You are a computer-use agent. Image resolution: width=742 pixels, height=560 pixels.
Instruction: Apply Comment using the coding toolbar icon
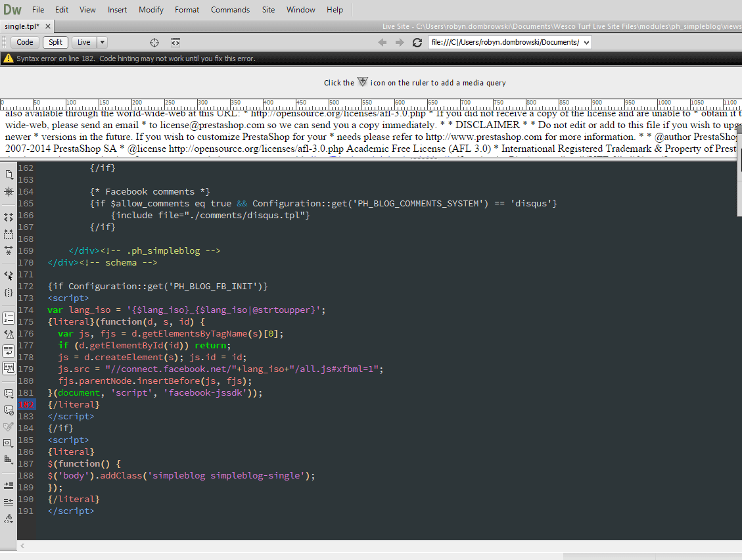pos(9,393)
